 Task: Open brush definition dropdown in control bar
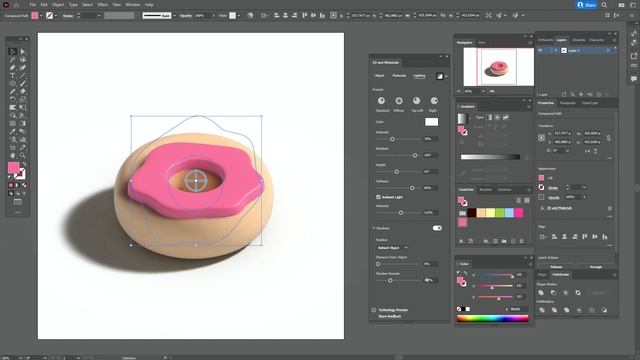[174, 16]
